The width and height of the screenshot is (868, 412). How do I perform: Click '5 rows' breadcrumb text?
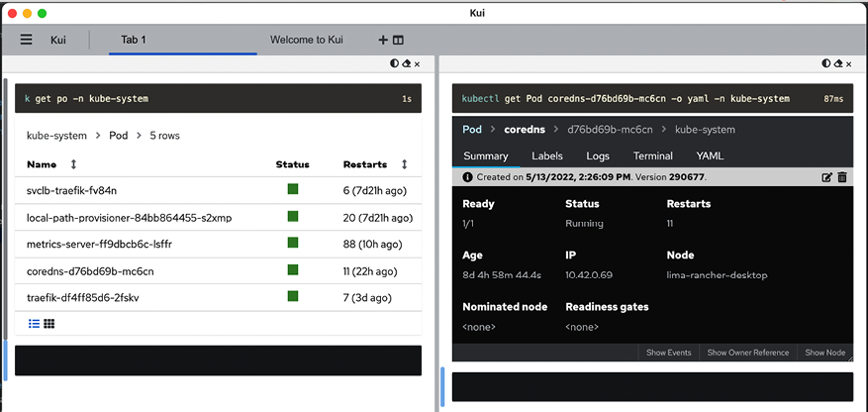[x=164, y=136]
